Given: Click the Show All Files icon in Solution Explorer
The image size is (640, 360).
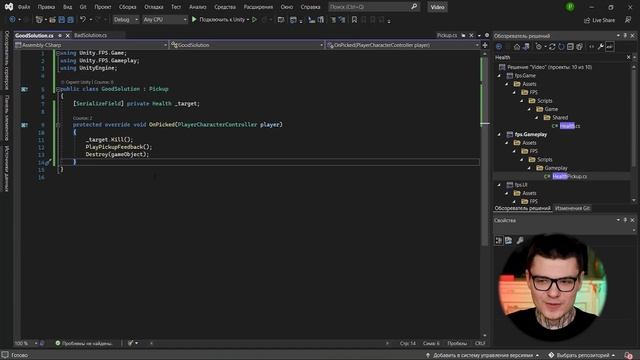Looking at the screenshot, I should click(579, 47).
